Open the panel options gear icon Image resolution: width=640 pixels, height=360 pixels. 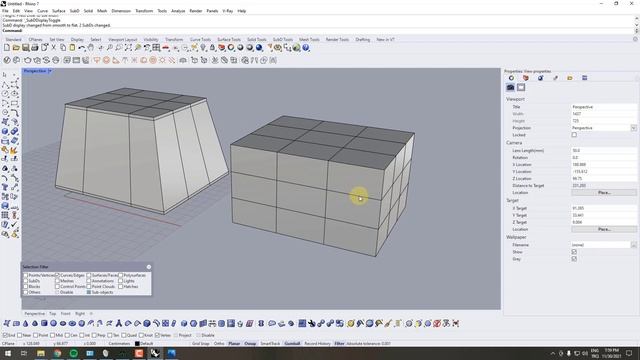click(635, 39)
